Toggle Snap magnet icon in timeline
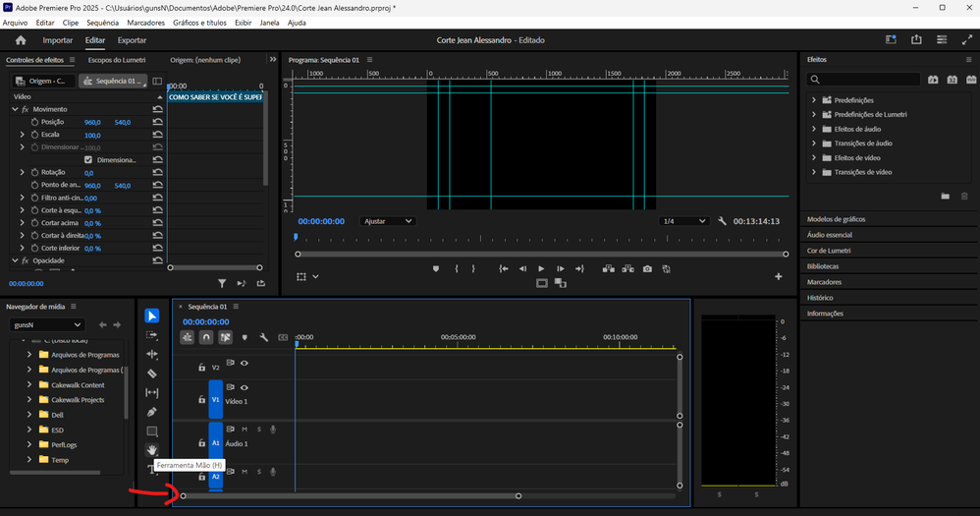The height and width of the screenshot is (516, 980). (x=206, y=337)
